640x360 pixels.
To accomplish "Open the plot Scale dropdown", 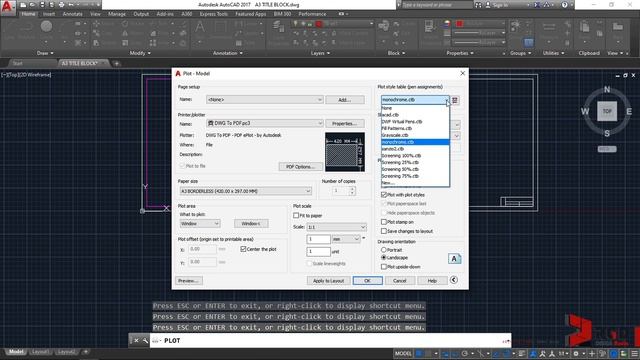I will (x=336, y=227).
